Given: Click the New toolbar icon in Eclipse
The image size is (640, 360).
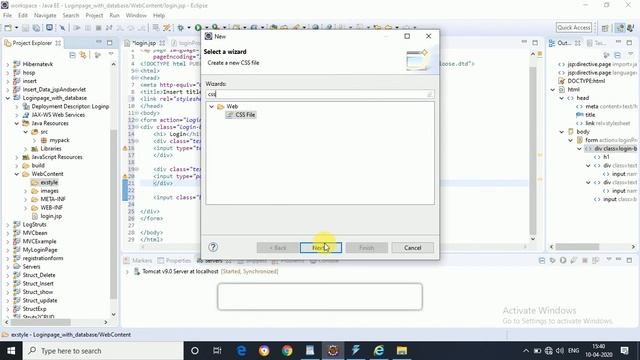Looking at the screenshot, I should (8, 28).
